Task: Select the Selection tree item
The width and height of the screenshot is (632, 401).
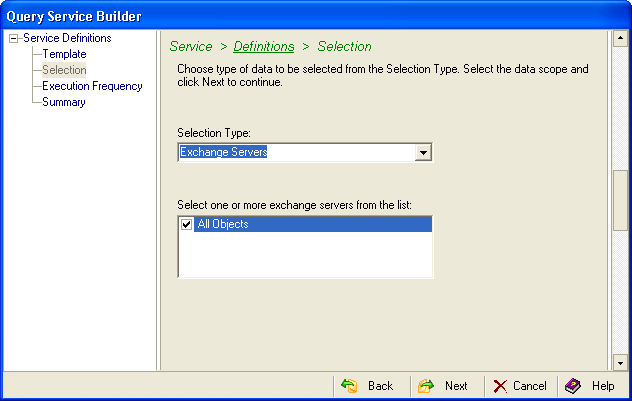Action: (64, 70)
